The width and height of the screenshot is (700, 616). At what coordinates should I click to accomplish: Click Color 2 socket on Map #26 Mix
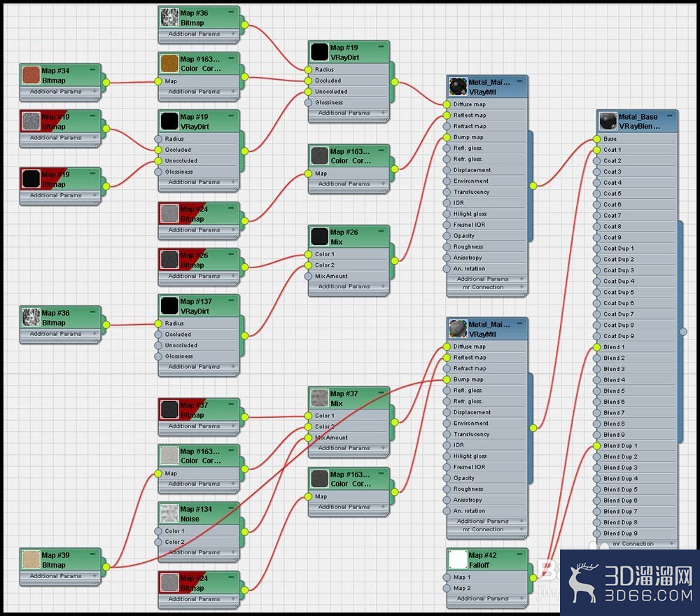pyautogui.click(x=308, y=265)
